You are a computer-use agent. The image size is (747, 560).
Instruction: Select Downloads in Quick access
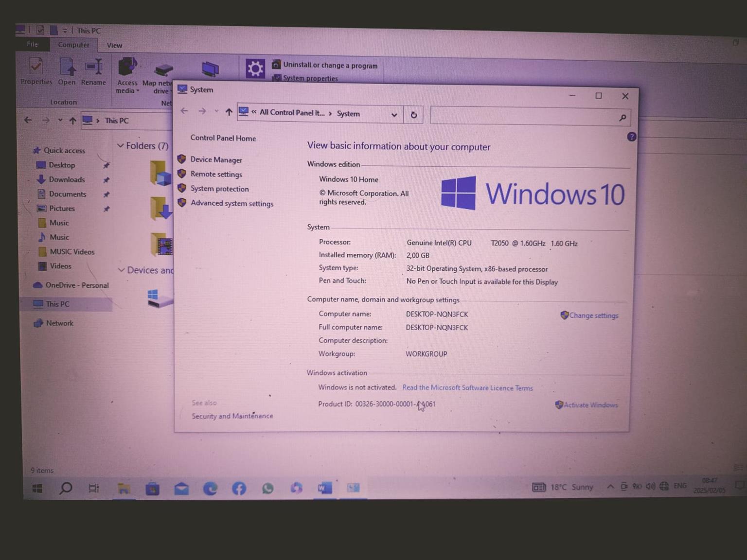[67, 180]
